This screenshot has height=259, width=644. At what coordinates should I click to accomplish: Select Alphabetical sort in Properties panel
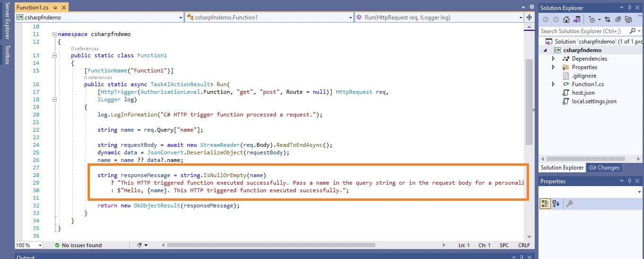point(556,204)
